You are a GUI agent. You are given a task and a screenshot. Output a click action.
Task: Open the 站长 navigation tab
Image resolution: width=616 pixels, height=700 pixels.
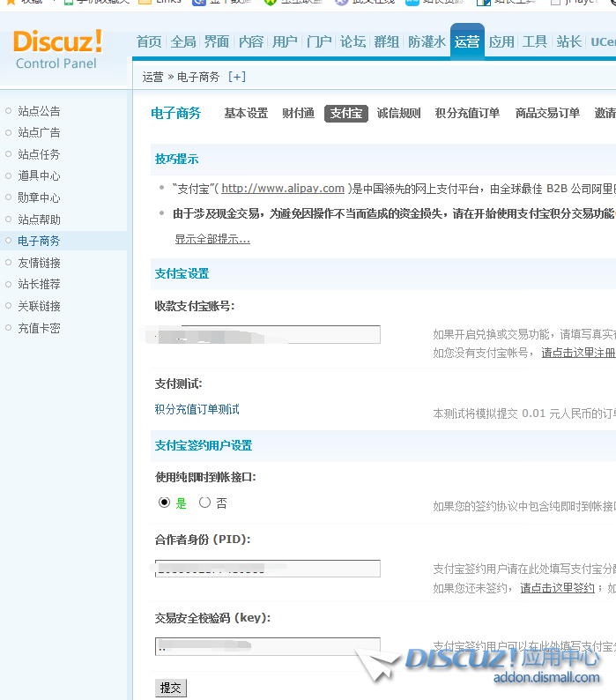pyautogui.click(x=569, y=42)
